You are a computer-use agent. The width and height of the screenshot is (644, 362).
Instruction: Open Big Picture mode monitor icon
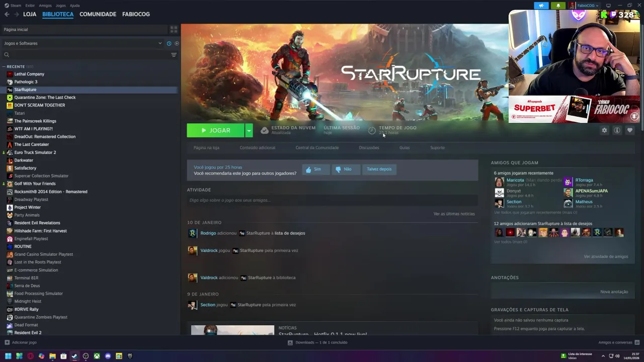608,6
